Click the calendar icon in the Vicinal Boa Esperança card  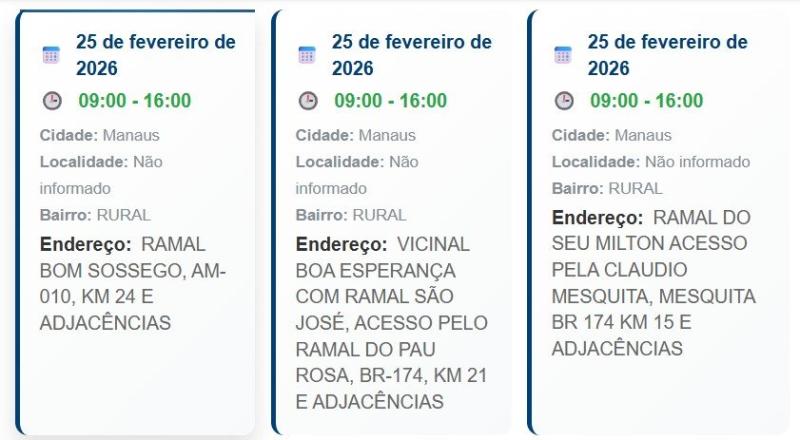tap(307, 55)
